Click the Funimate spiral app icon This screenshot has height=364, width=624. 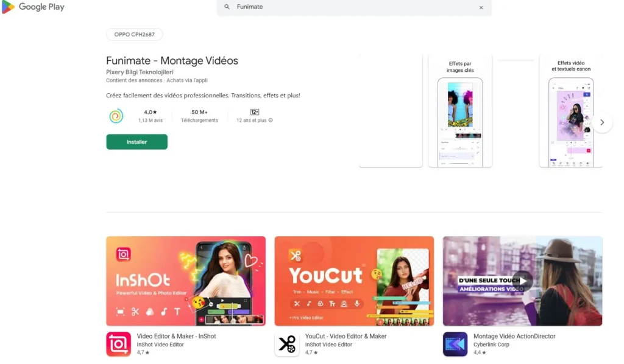(116, 116)
